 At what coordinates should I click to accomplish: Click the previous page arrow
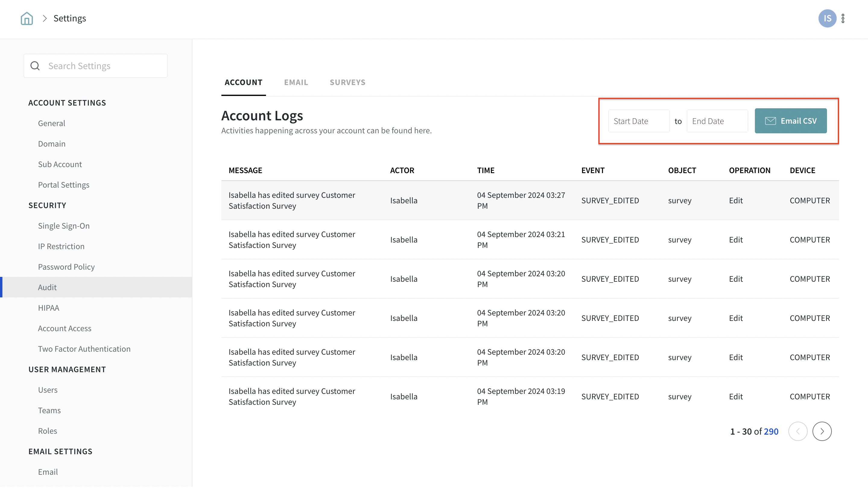797,431
